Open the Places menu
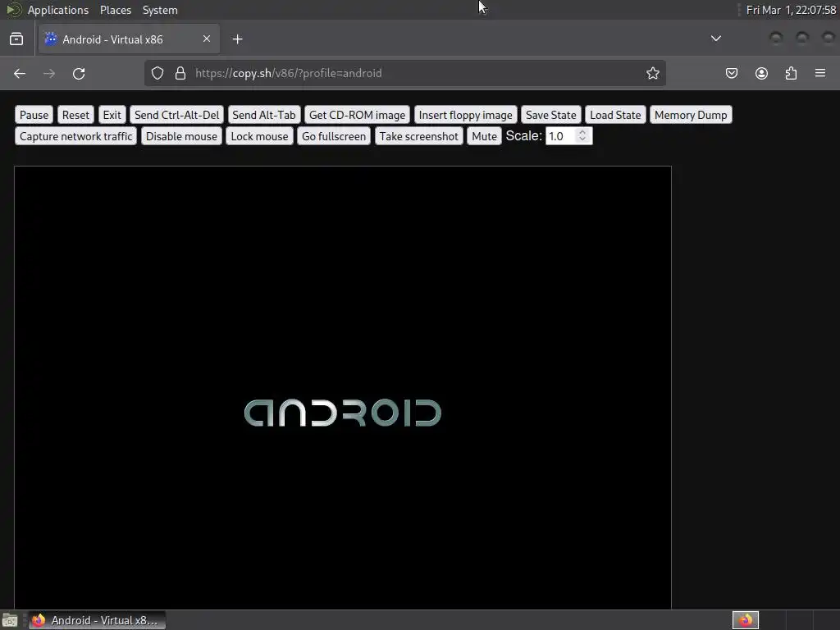 click(x=115, y=10)
